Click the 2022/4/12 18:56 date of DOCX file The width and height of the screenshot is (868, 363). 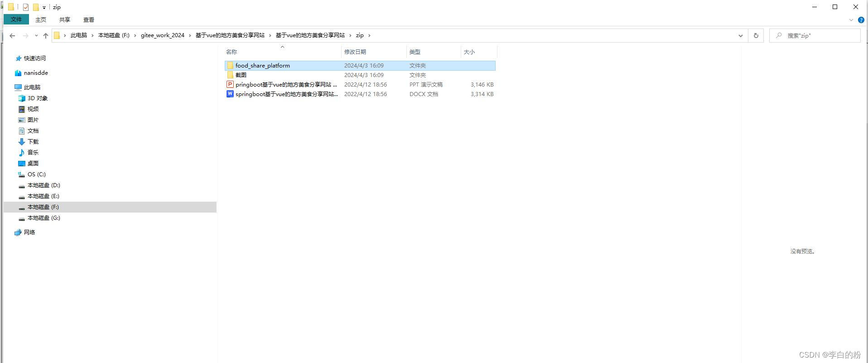(366, 94)
